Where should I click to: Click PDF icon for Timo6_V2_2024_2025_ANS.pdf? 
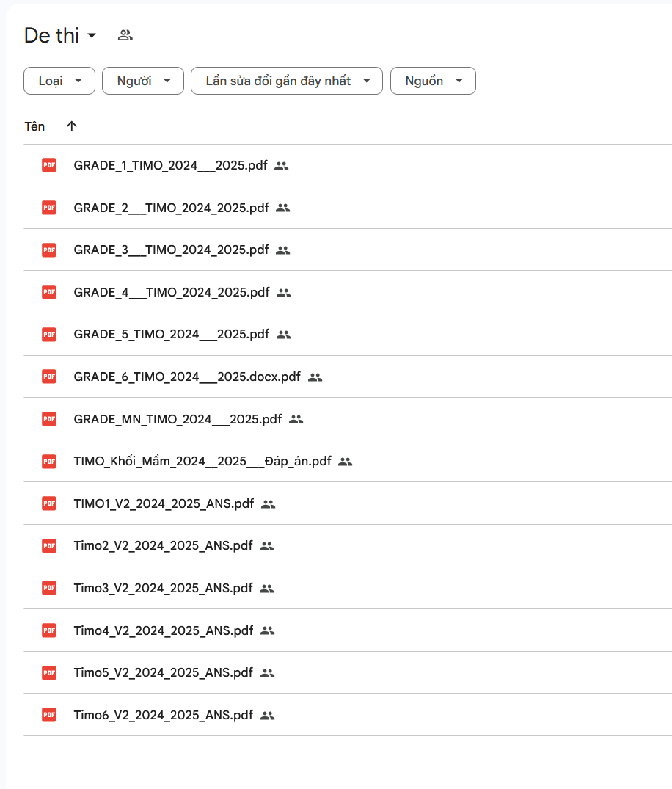[x=49, y=715]
